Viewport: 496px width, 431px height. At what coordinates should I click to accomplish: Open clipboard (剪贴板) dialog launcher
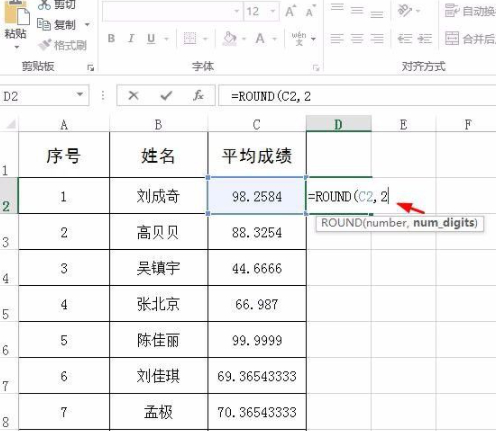tap(90, 68)
